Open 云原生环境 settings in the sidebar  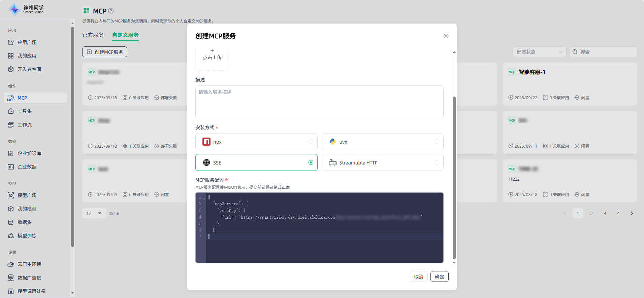tap(29, 264)
